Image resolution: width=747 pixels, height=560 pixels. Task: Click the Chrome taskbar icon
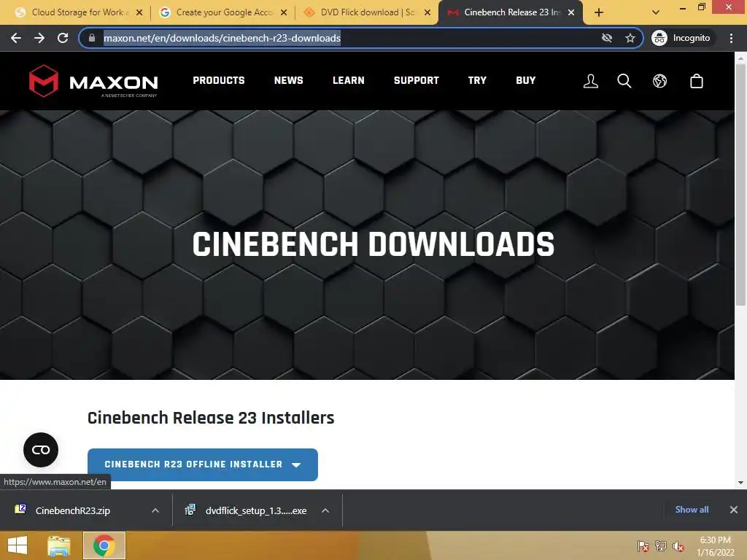tap(104, 545)
